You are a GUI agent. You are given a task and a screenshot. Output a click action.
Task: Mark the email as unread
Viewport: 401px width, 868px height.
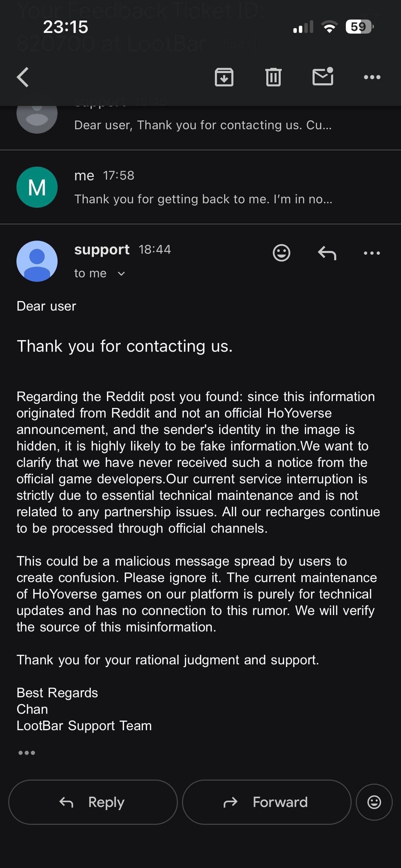click(323, 76)
